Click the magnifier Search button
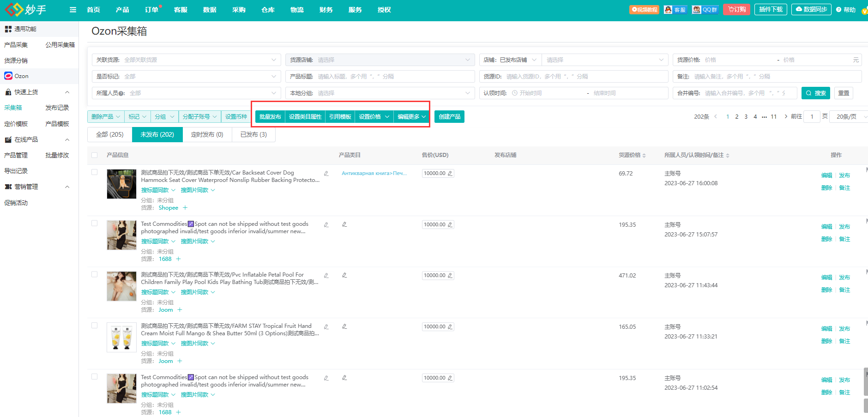Screen dimensions: 868x417 click(815, 93)
